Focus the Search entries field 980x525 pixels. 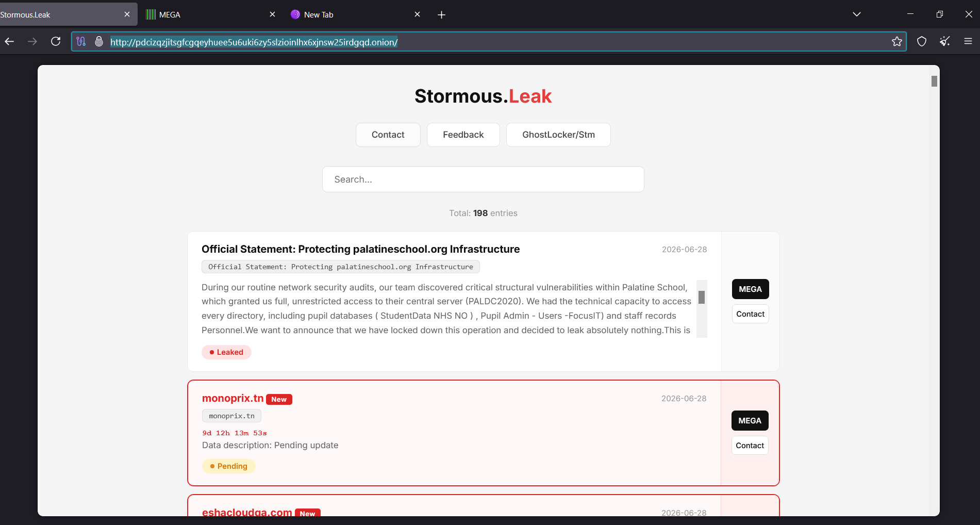[x=483, y=179]
